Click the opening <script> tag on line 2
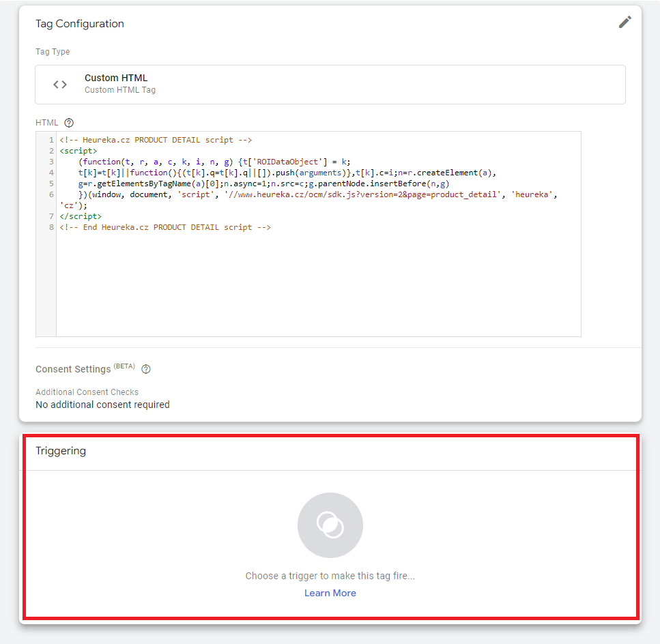Image resolution: width=660 pixels, height=644 pixels. (78, 151)
